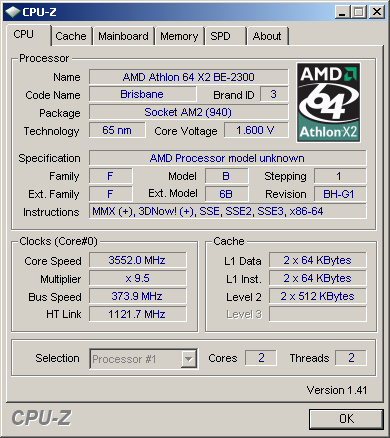Select the CPU tab
390x438 pixels.
point(28,35)
